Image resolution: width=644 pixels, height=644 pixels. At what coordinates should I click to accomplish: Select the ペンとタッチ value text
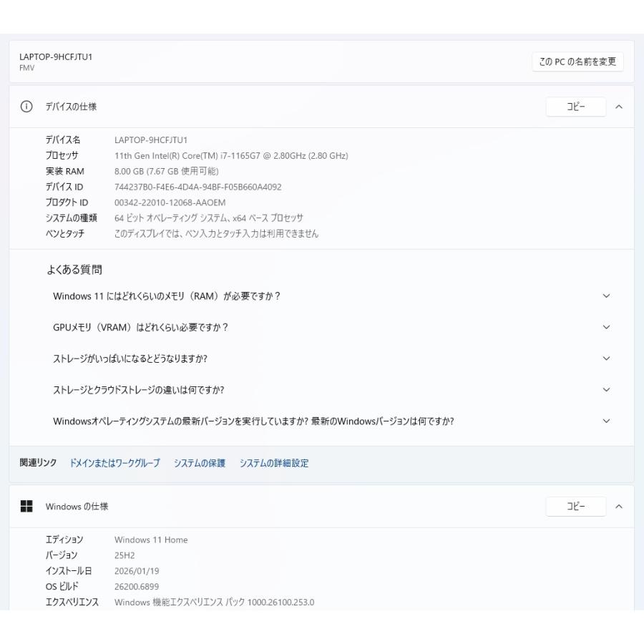(x=216, y=234)
